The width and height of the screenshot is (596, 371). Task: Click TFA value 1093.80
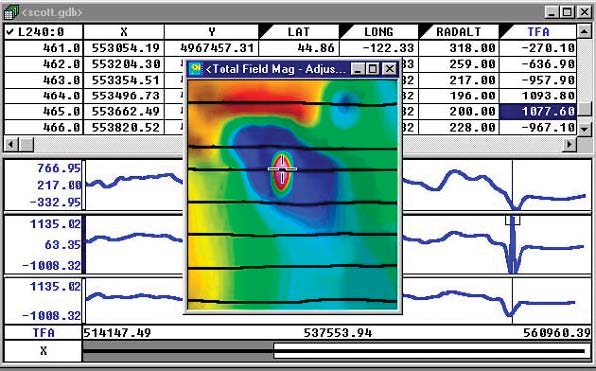538,95
